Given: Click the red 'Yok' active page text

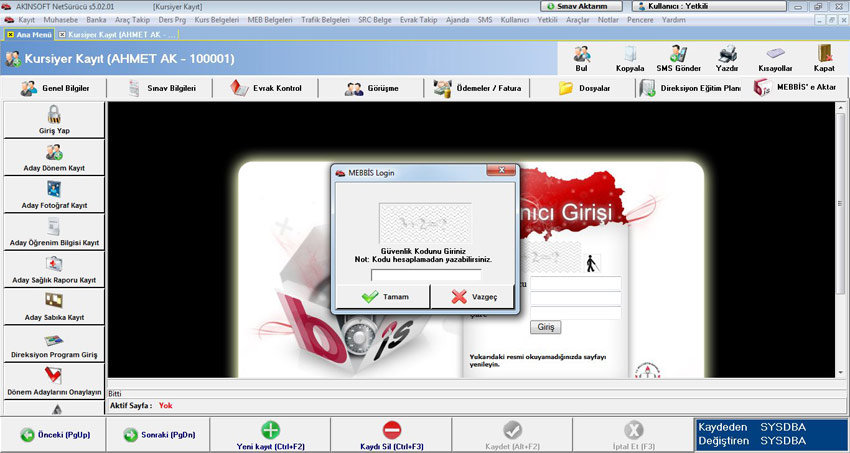Looking at the screenshot, I should (x=165, y=405).
